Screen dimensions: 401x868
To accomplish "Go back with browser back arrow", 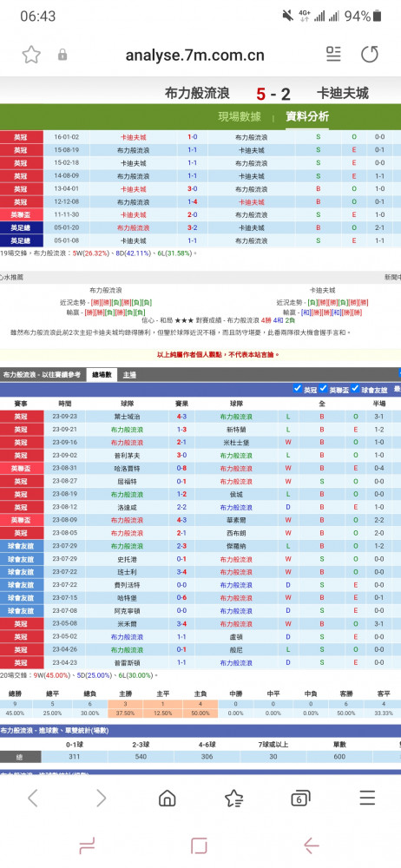I will pos(33,798).
